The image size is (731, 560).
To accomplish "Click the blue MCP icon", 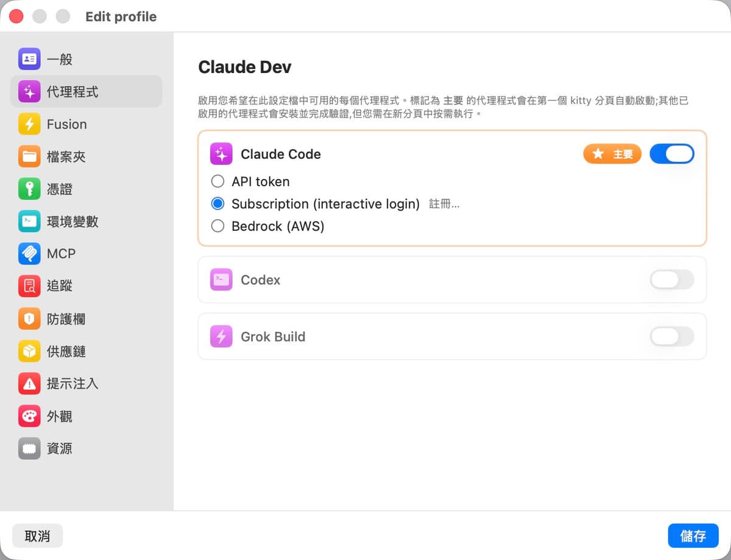I will pos(29,254).
